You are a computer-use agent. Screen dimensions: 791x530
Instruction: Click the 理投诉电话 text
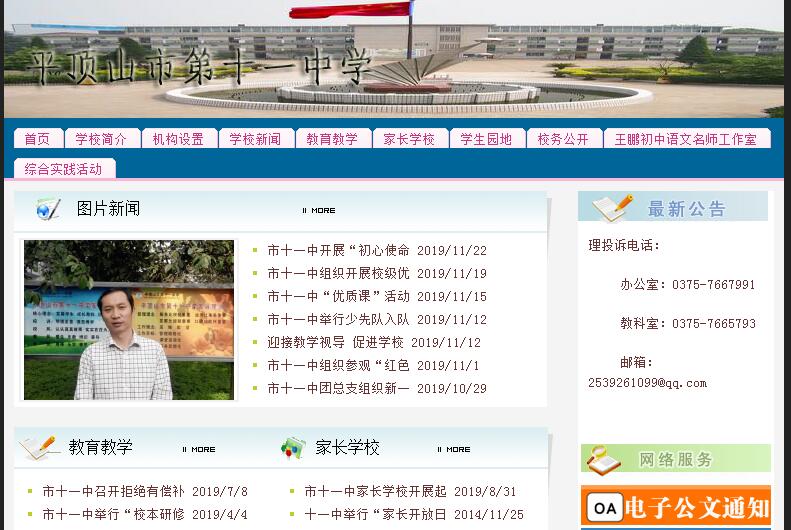tap(624, 246)
